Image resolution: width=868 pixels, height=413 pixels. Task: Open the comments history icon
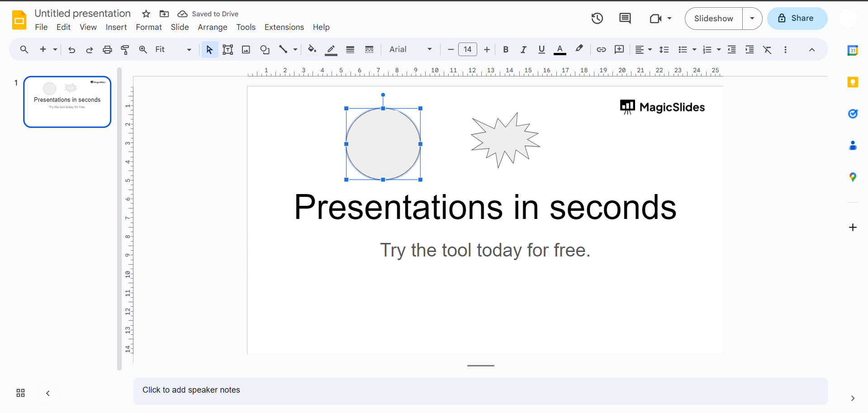625,19
